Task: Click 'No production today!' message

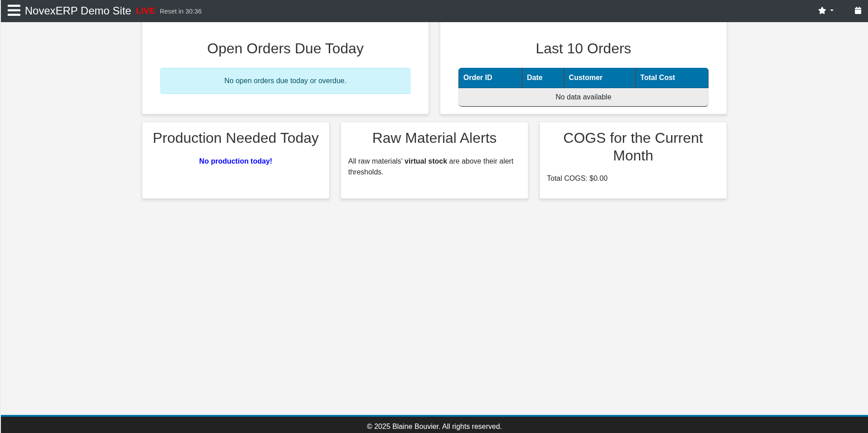Action: (x=236, y=161)
